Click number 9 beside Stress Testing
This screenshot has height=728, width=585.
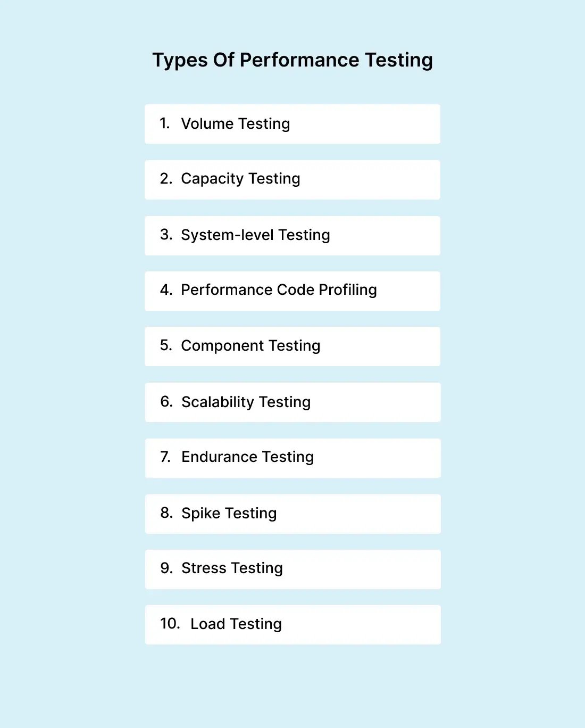(166, 568)
